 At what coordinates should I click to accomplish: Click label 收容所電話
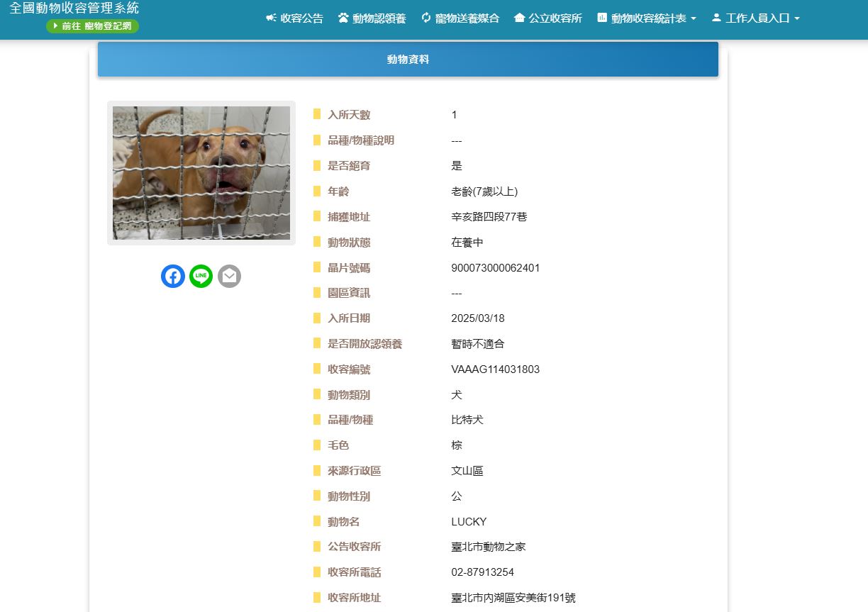pos(355,572)
